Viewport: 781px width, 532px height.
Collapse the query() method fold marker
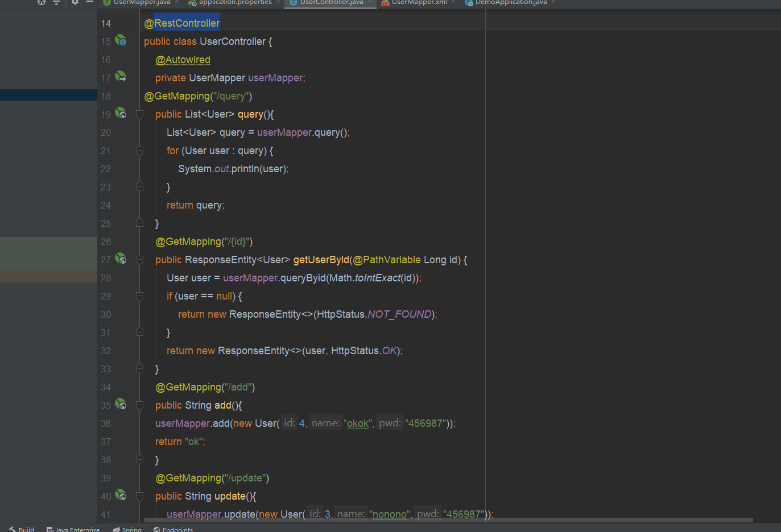pos(139,114)
